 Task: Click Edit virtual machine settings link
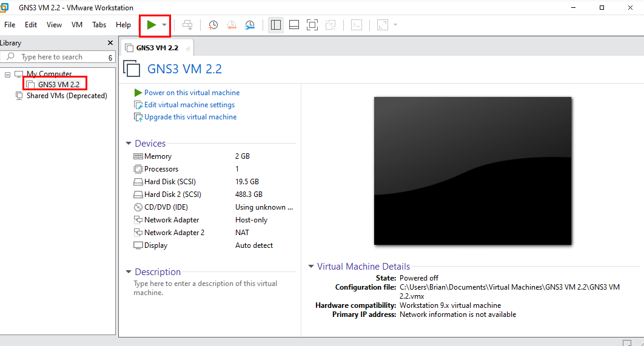point(189,105)
